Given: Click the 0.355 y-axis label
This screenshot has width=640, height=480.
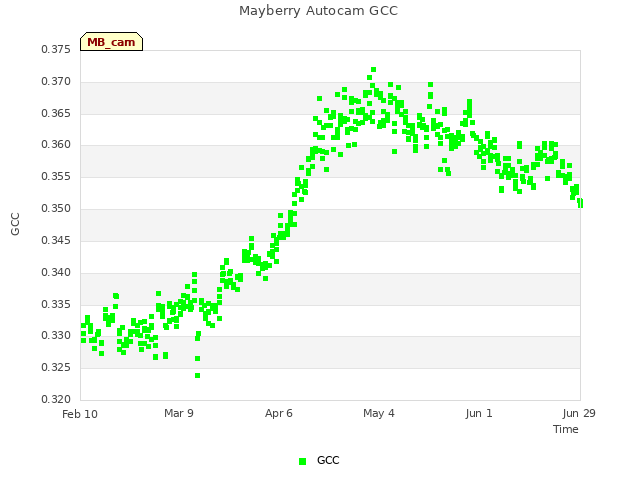Looking at the screenshot, I should pos(56,176).
